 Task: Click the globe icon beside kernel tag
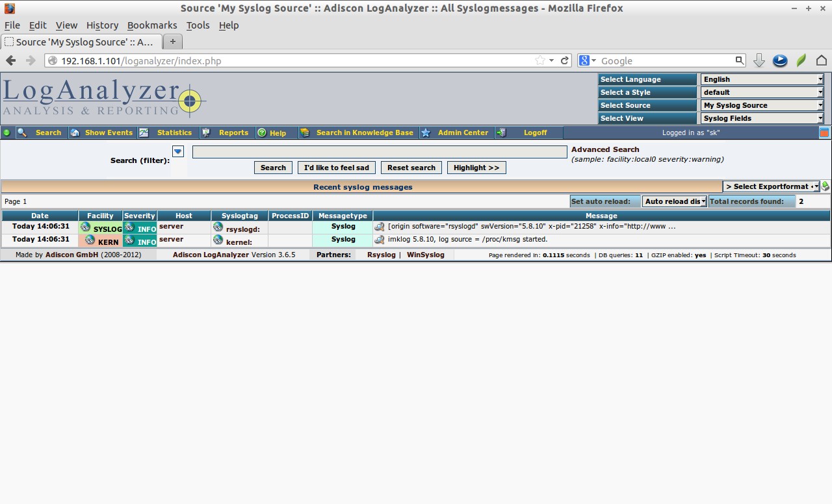218,240
